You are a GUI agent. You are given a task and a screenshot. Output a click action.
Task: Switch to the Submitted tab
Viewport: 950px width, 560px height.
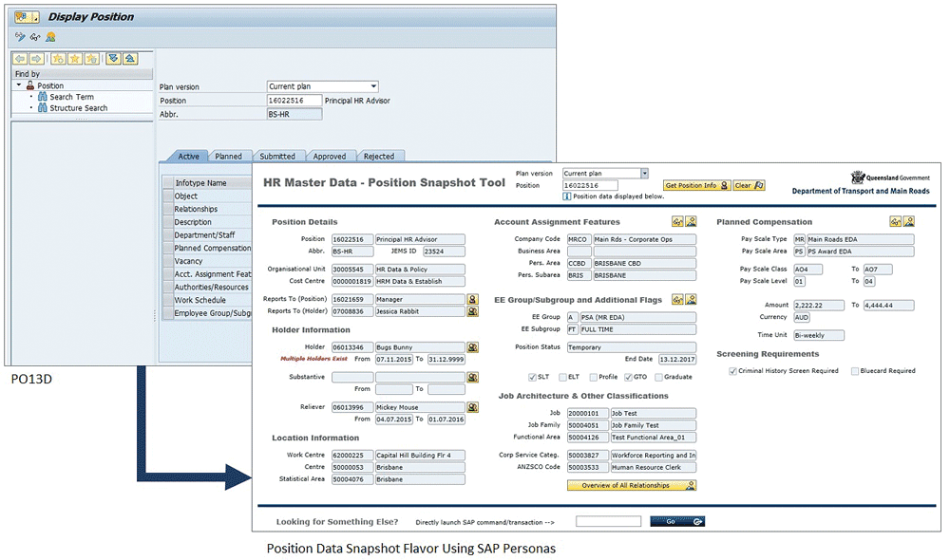[x=277, y=157]
